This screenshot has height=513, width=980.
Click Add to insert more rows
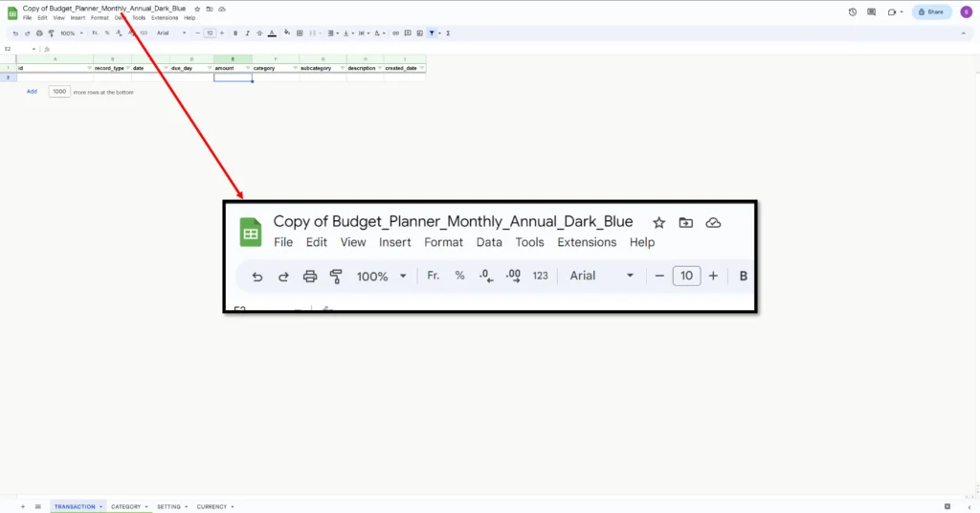coord(32,92)
